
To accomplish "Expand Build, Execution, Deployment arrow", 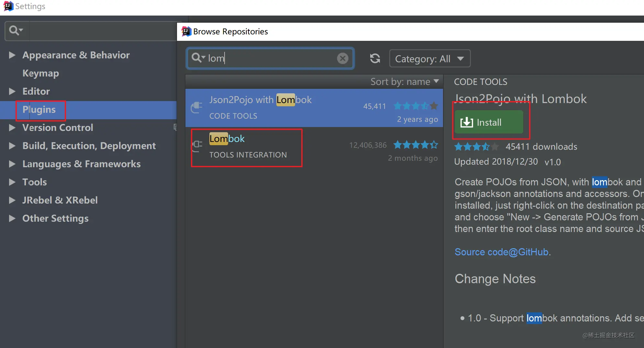I will pos(12,146).
